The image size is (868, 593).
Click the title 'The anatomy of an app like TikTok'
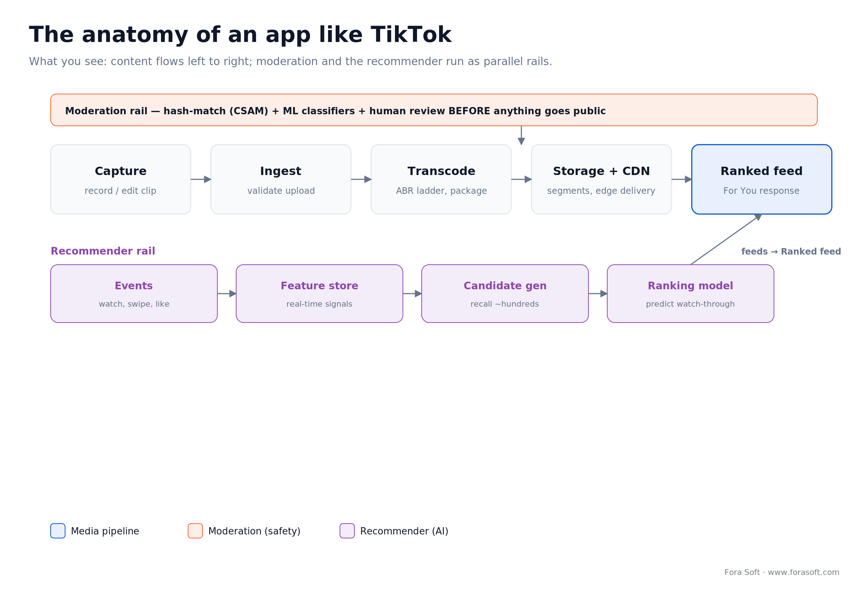pyautogui.click(x=240, y=35)
